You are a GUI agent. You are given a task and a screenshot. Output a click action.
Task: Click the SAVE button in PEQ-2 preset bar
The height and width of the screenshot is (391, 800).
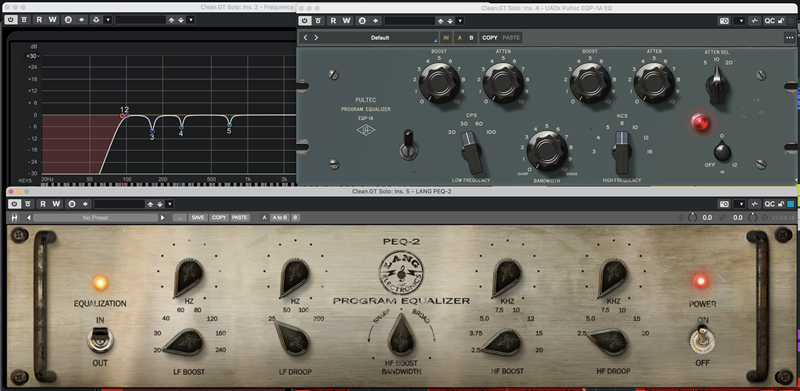[198, 217]
